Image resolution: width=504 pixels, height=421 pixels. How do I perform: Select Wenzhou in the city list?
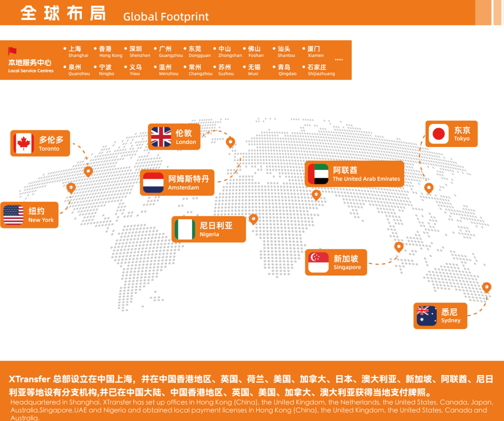tap(167, 70)
